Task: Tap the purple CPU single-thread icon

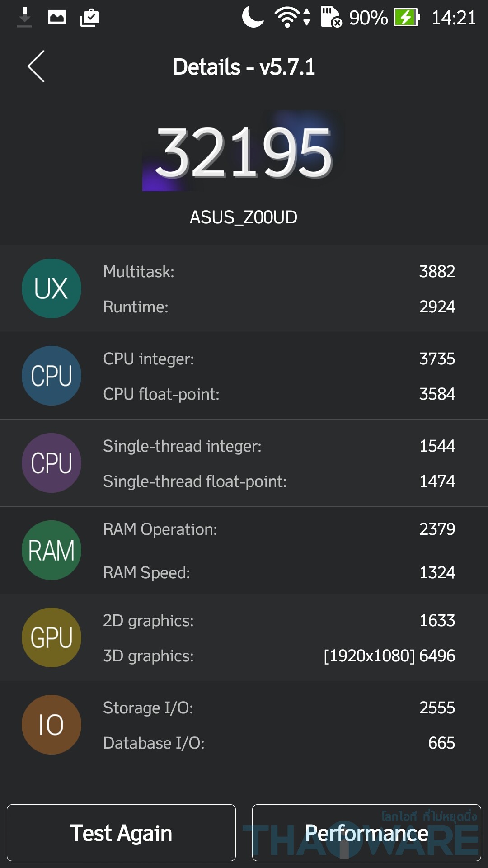Action: (52, 463)
